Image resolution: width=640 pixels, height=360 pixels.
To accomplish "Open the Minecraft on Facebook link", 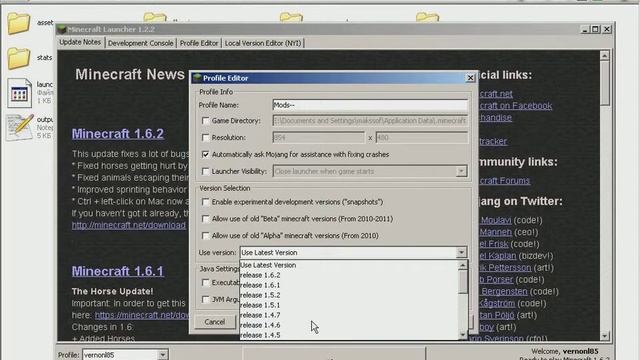I will pyautogui.click(x=516, y=106).
